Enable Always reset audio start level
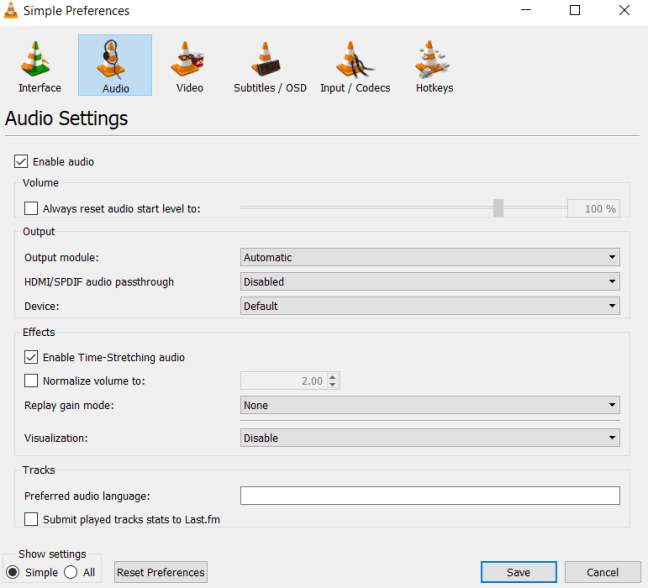 pyautogui.click(x=31, y=209)
